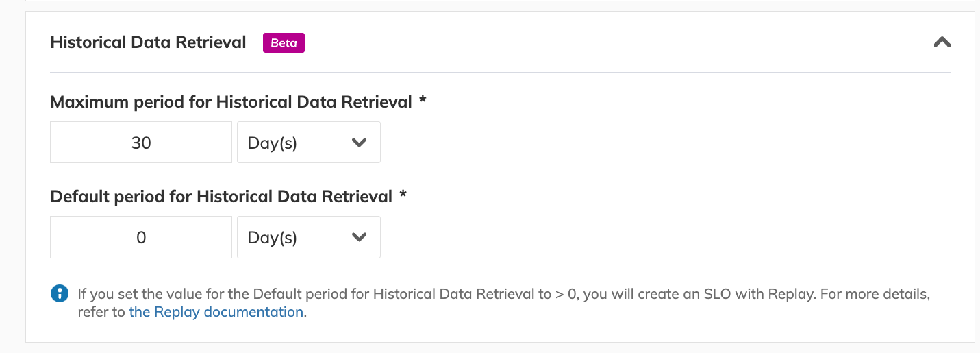Select the Day(s) text in the Default period dropdown

click(x=273, y=238)
